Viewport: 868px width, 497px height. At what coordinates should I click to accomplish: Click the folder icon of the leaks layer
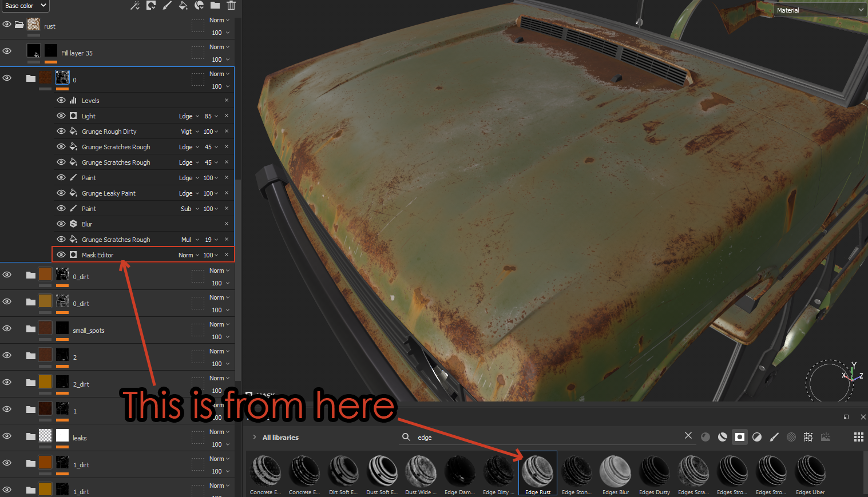point(31,436)
